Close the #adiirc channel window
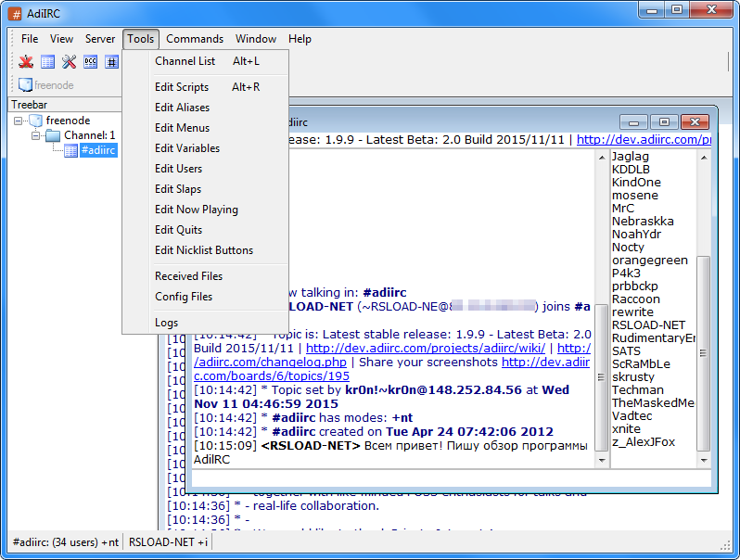740x560 pixels. (x=695, y=122)
